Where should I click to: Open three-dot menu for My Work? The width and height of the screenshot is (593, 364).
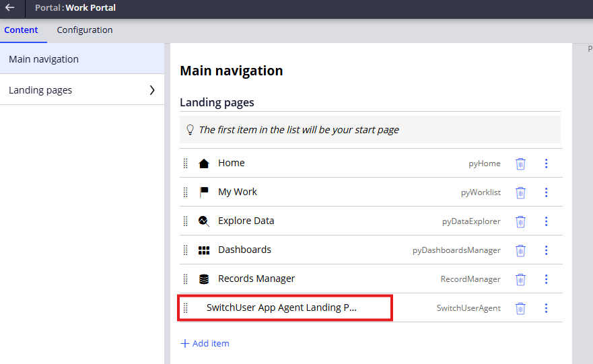pyautogui.click(x=546, y=192)
